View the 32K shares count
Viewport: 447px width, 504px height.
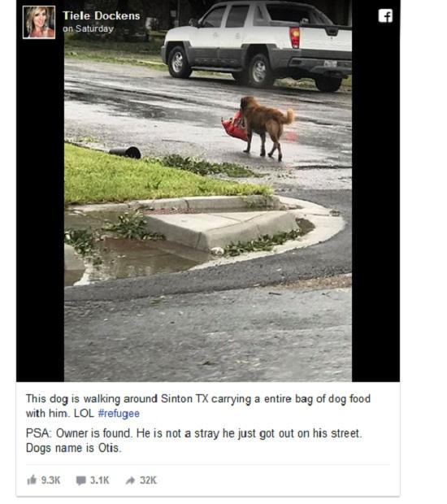coord(148,480)
